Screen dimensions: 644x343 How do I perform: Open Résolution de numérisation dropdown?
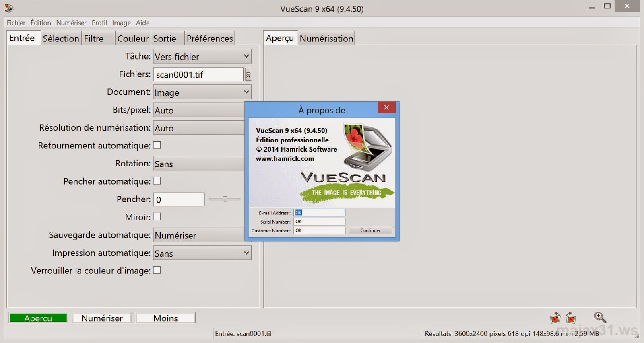point(199,128)
